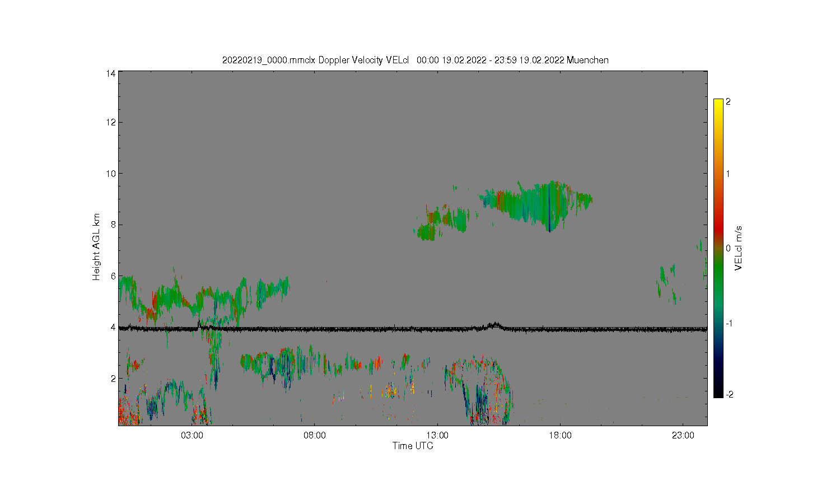
Task: Click the height tick label 8
Action: click(113, 225)
